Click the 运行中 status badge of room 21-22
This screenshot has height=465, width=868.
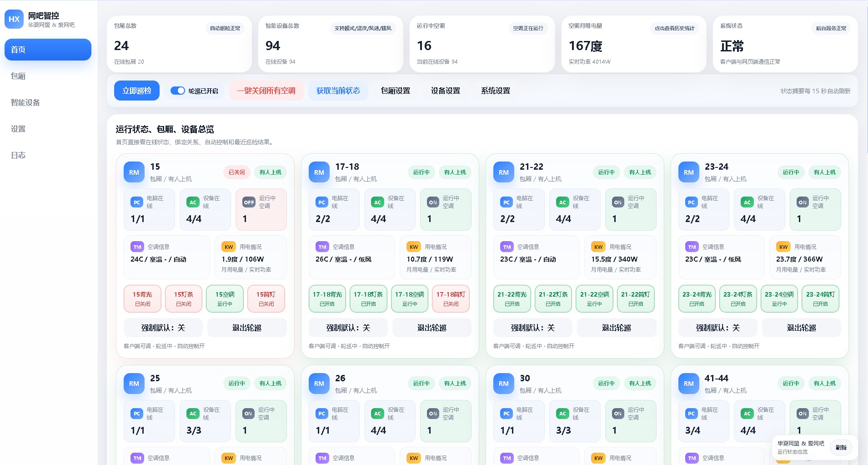pyautogui.click(x=606, y=172)
